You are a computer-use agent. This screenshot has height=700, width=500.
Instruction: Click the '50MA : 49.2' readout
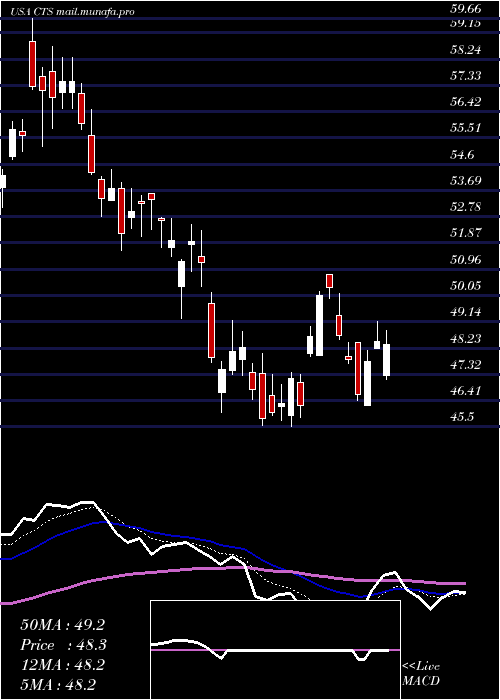click(62, 625)
